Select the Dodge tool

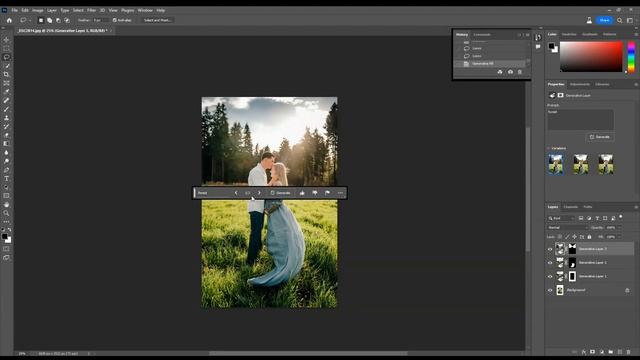(x=6, y=161)
